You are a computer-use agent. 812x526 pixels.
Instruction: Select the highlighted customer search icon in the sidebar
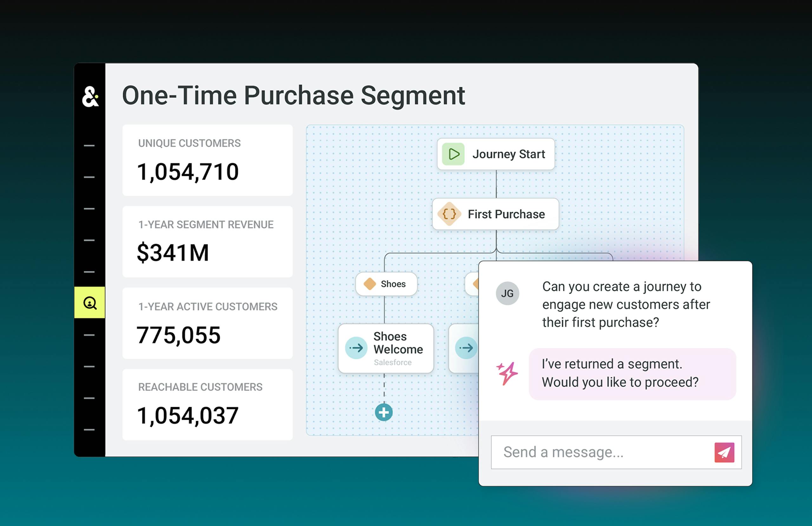coord(90,303)
